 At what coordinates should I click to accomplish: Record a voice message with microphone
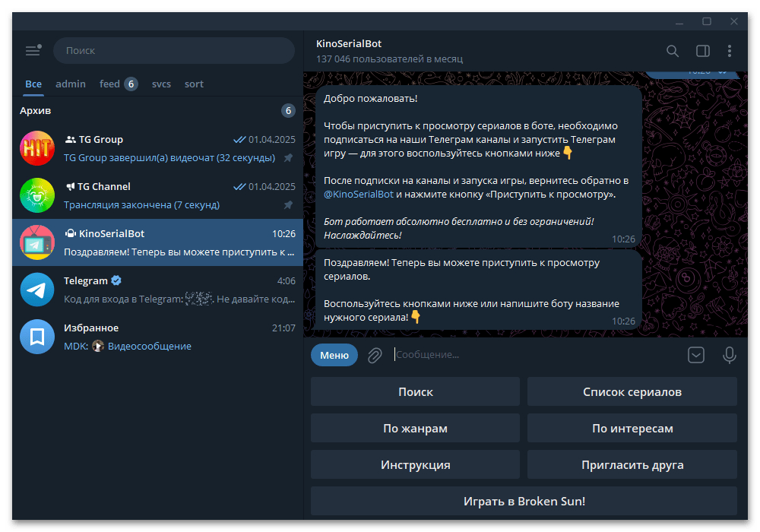730,355
